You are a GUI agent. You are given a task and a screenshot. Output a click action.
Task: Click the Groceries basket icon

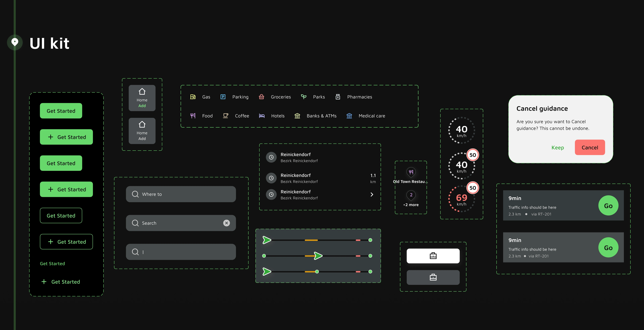coord(261,97)
